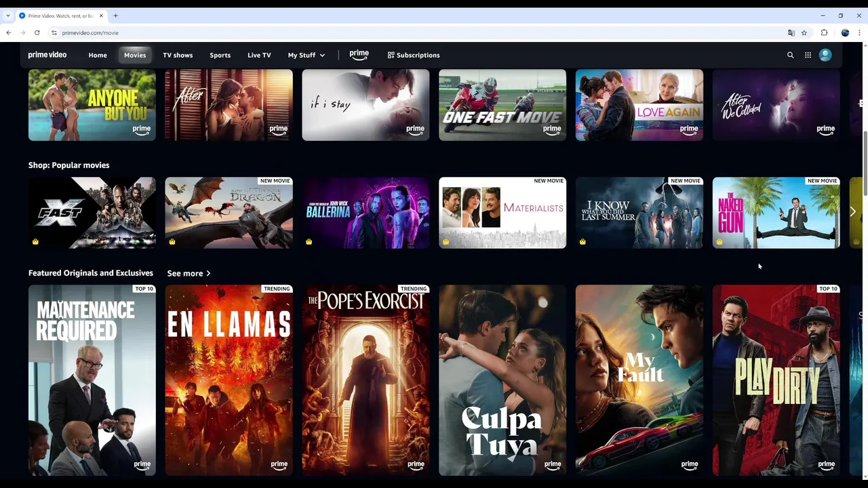The height and width of the screenshot is (488, 868).
Task: Open the Ballerina movie card
Action: coord(366,213)
